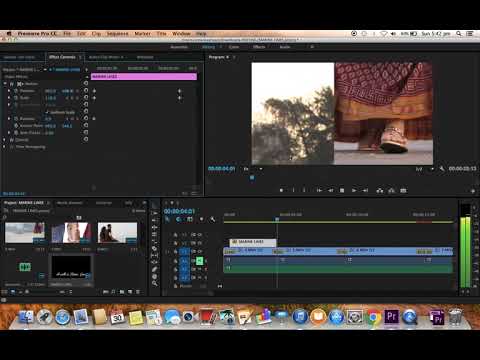Select the Pen tool
Image resolution: width=480 pixels, height=360 pixels.
pos(155,269)
